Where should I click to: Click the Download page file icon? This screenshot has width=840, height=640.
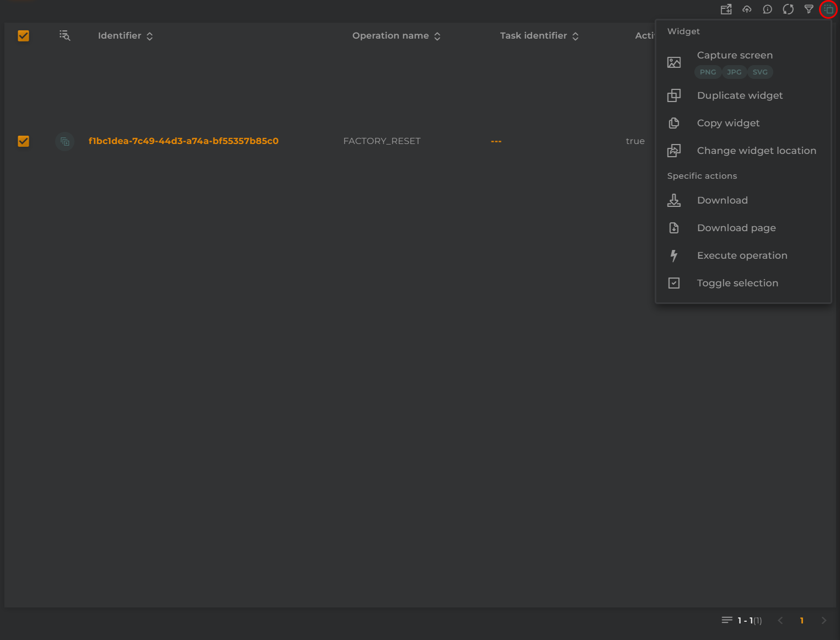pyautogui.click(x=674, y=228)
